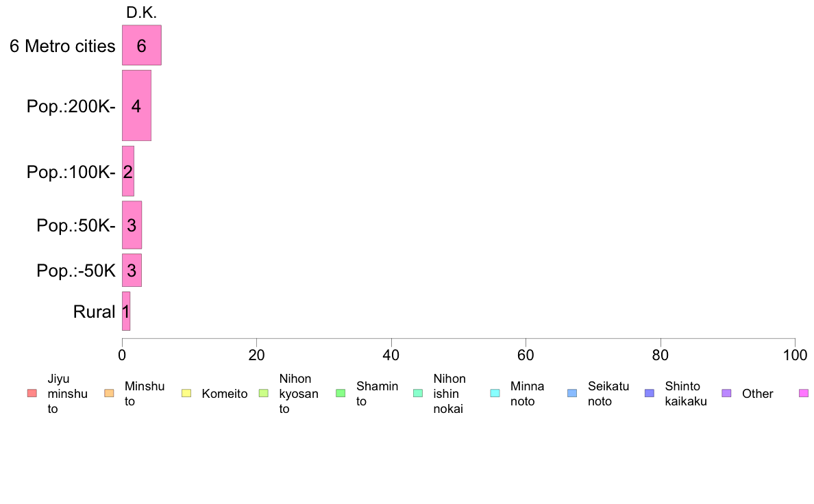Click the Nihon kyosan to legend swatch

click(x=264, y=394)
